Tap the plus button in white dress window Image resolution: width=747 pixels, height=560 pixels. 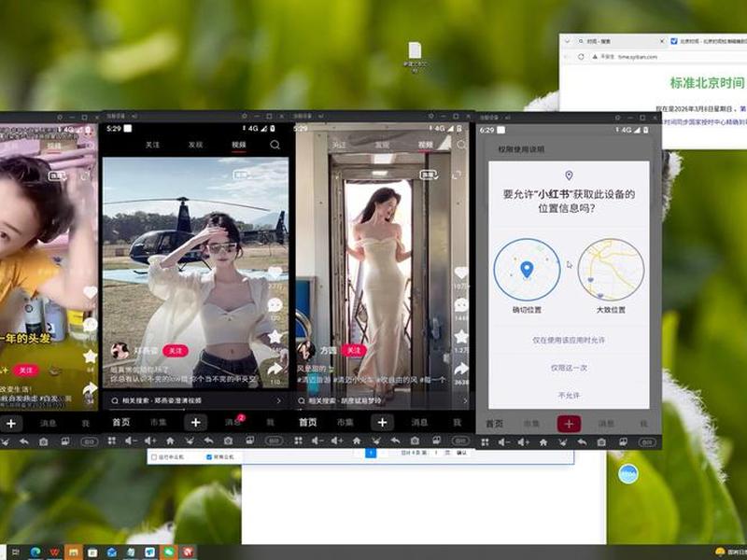382,423
